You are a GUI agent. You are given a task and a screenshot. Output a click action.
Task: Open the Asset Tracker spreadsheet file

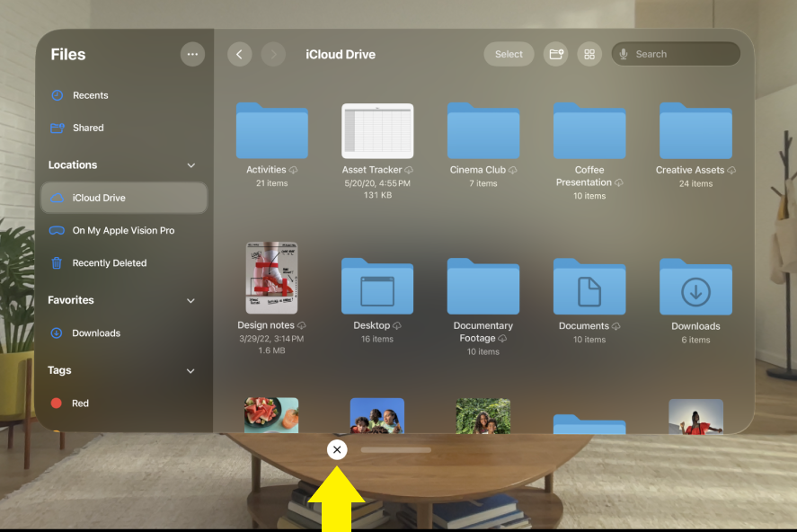pos(377,131)
